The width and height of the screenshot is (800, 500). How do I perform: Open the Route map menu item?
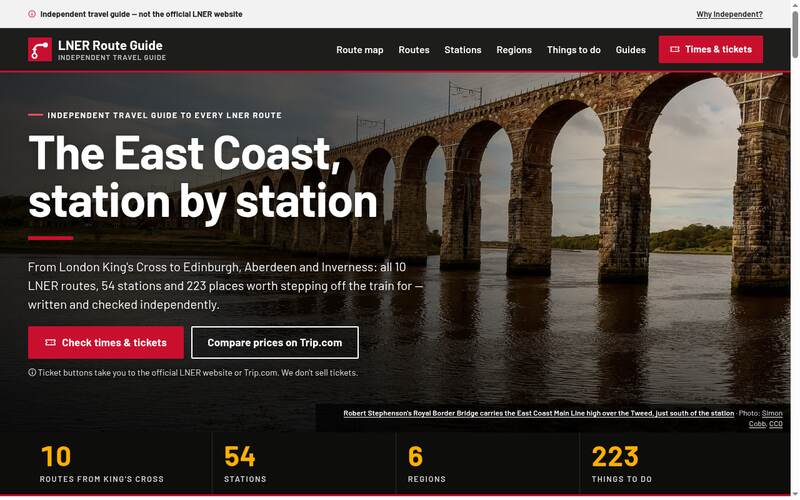(x=360, y=50)
